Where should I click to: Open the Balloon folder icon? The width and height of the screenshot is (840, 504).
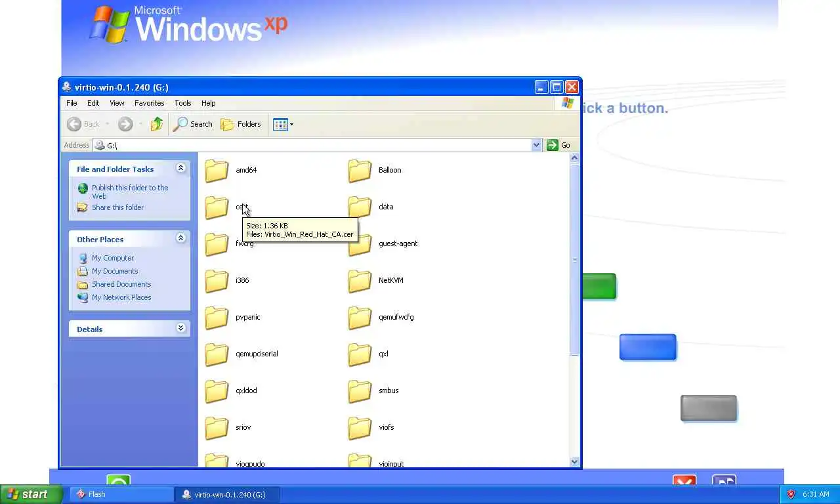360,171
